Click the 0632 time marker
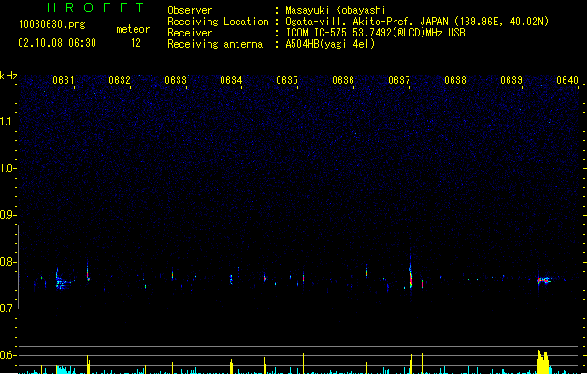The width and height of the screenshot is (588, 374). [120, 80]
